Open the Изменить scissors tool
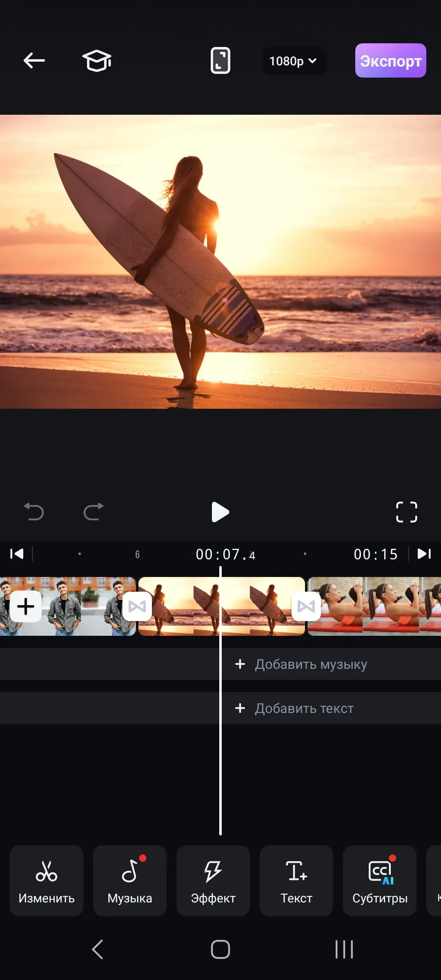The height and width of the screenshot is (980, 441). [47, 880]
